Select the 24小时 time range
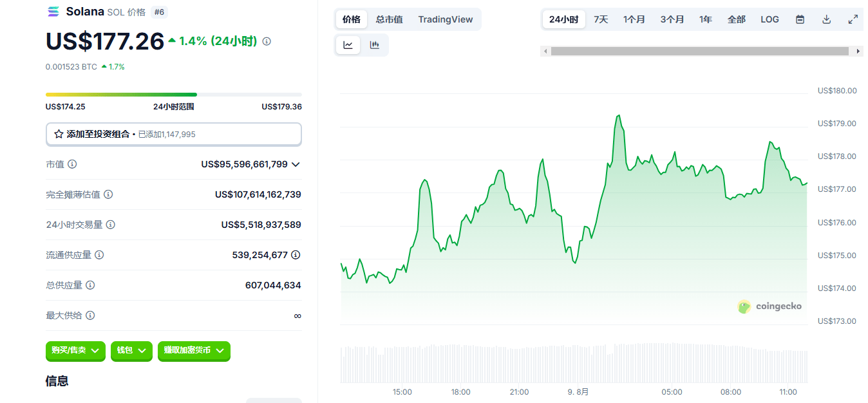The width and height of the screenshot is (868, 403). 564,19
